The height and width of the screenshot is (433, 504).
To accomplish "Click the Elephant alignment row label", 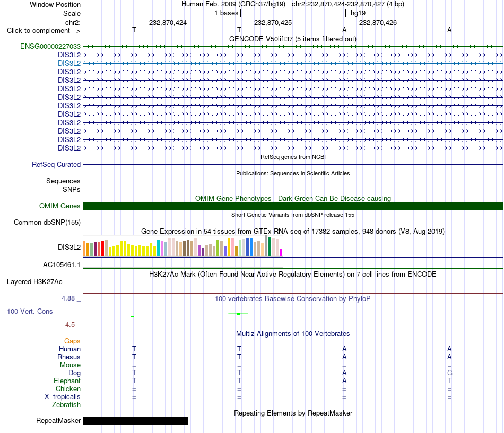I will click(x=67, y=381).
